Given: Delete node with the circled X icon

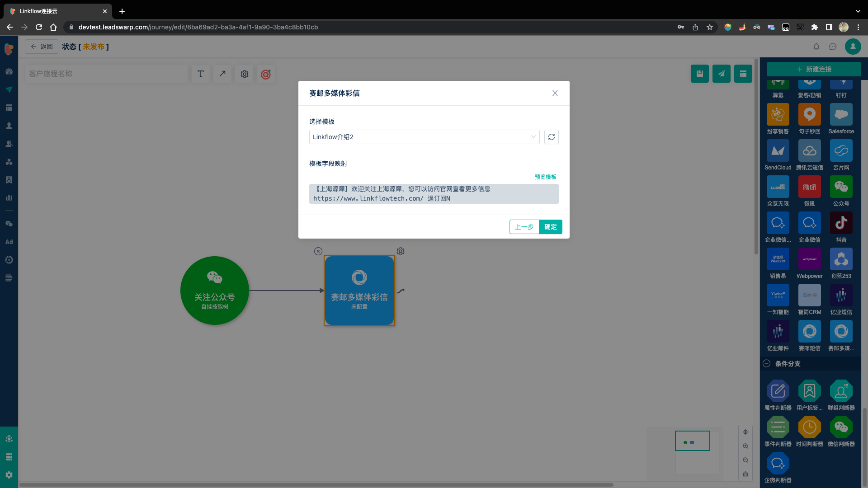Looking at the screenshot, I should [318, 251].
